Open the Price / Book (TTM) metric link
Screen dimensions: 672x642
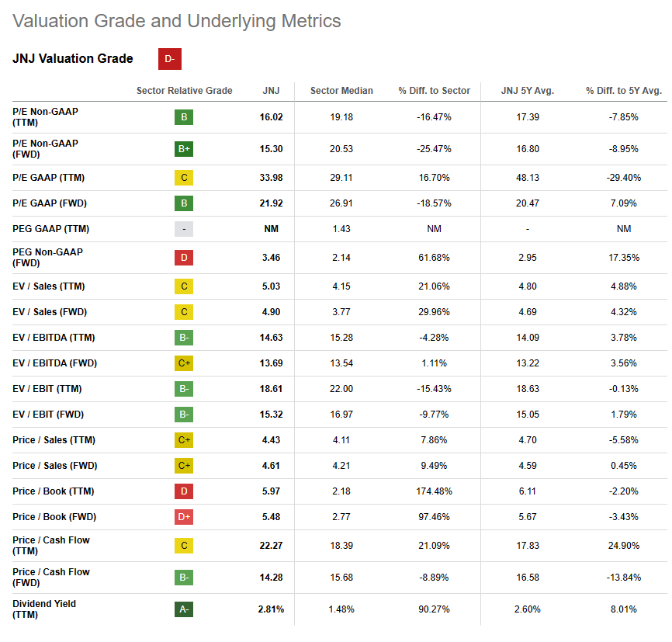click(51, 491)
